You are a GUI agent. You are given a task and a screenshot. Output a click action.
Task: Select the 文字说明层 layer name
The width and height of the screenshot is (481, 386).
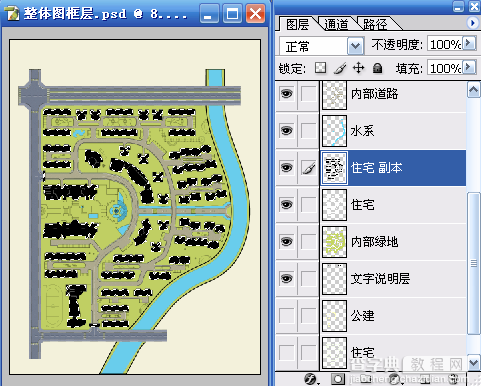pyautogui.click(x=380, y=278)
